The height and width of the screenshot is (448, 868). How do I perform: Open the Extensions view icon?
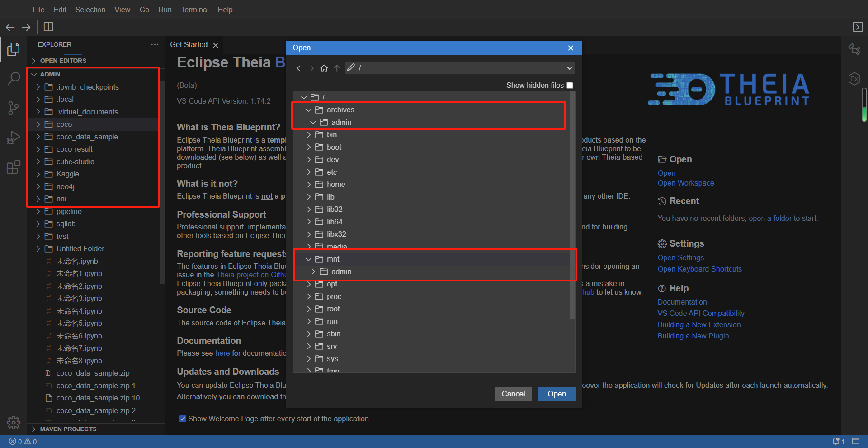(x=14, y=167)
